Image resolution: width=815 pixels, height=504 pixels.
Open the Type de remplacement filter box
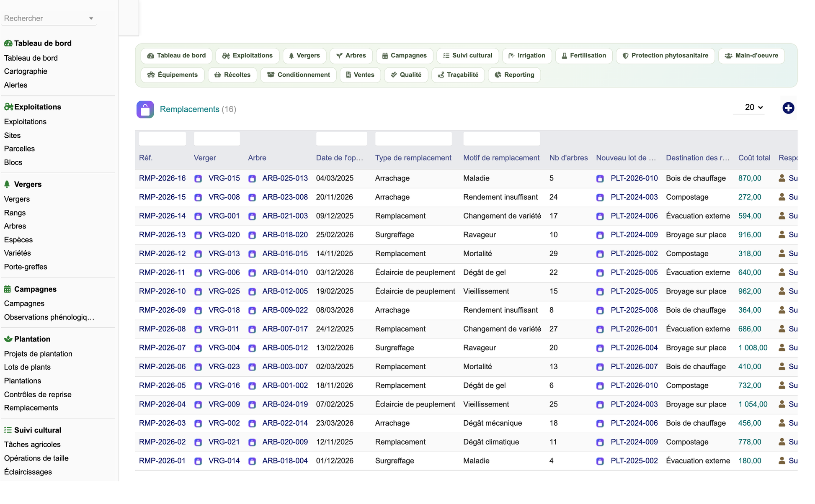[413, 139]
